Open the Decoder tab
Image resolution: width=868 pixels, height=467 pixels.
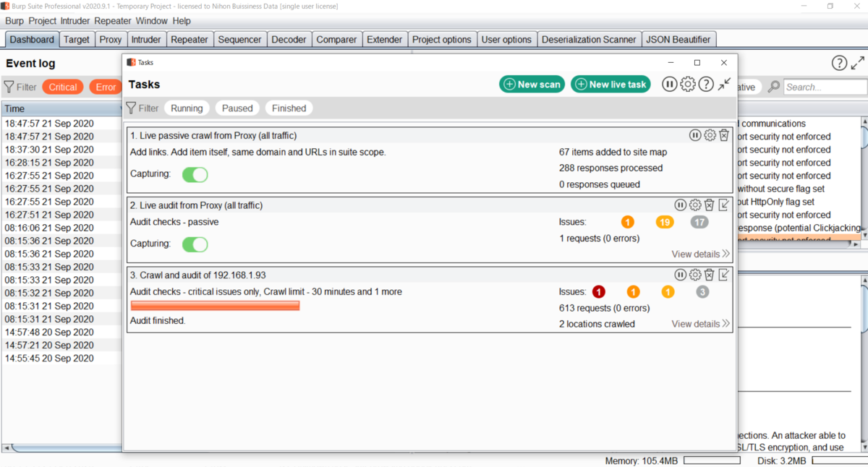(289, 40)
